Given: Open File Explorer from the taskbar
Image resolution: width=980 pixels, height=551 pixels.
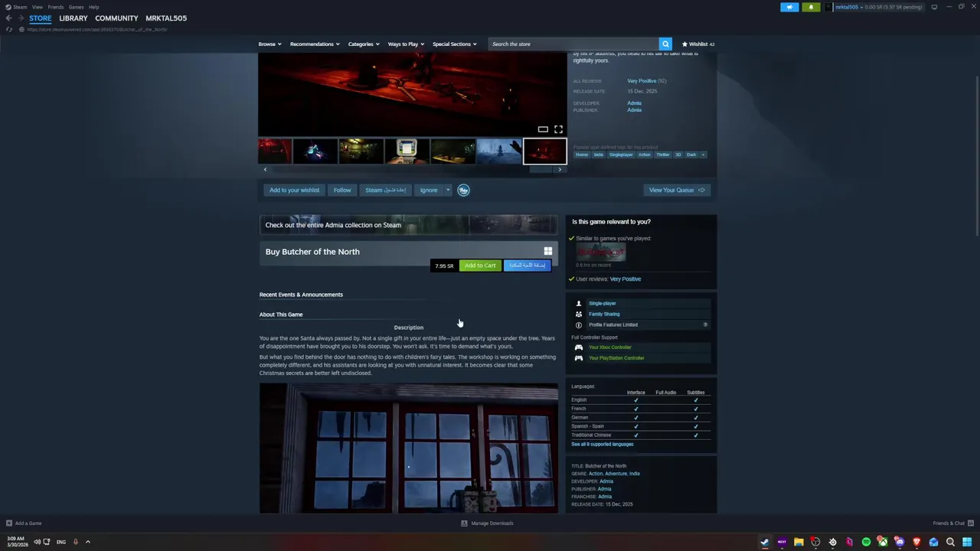Looking at the screenshot, I should 799,542.
